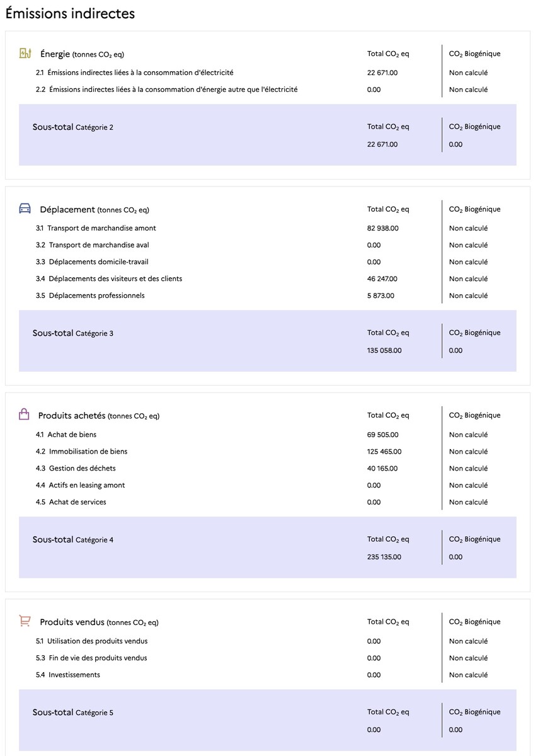The width and height of the screenshot is (538, 756).
Task: Click the Sous-total Catégorie 5 label
Action: 73,713
